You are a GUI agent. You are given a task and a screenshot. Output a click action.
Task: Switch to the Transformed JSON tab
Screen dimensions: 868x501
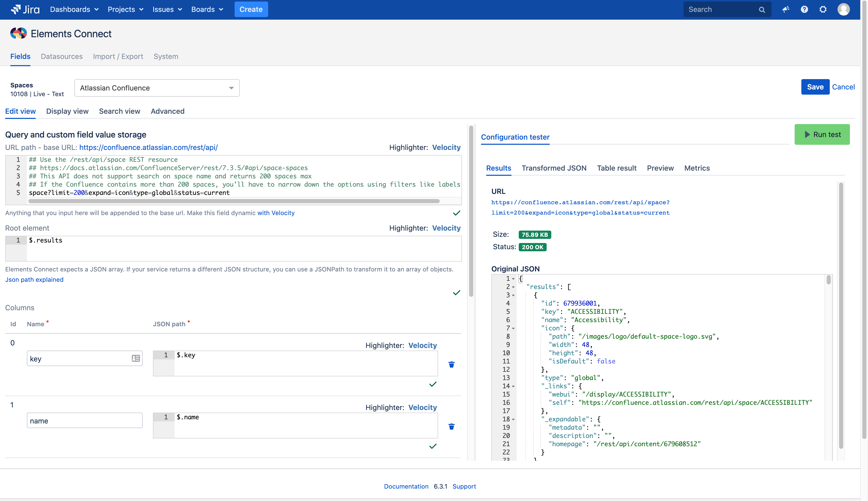pos(554,168)
